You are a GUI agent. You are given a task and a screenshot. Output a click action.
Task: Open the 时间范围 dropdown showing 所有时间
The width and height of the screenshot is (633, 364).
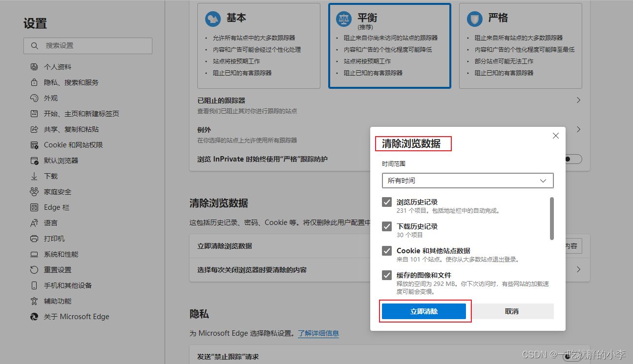tap(468, 181)
